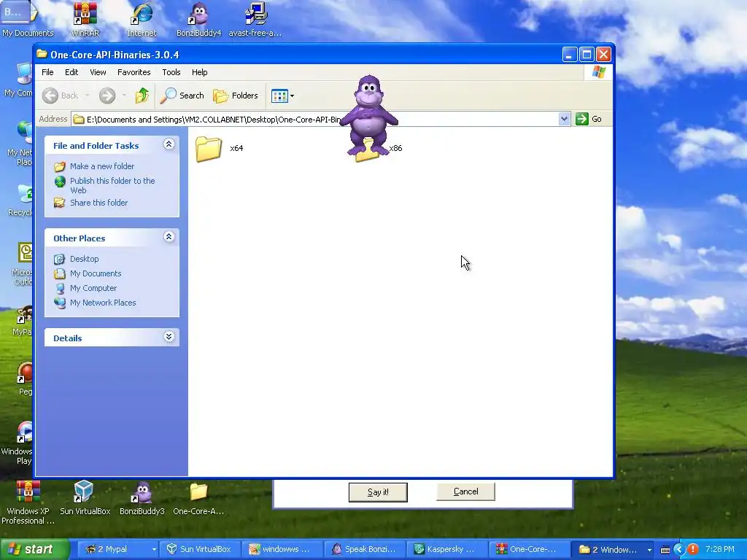Screen dimensions: 747x560
Task: Click Share this folder
Action: point(98,203)
